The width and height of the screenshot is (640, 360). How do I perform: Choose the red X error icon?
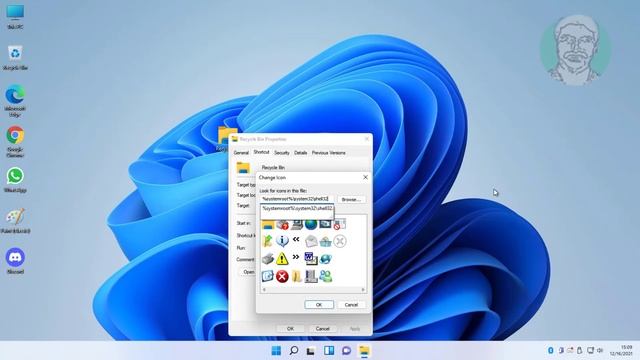point(282,276)
